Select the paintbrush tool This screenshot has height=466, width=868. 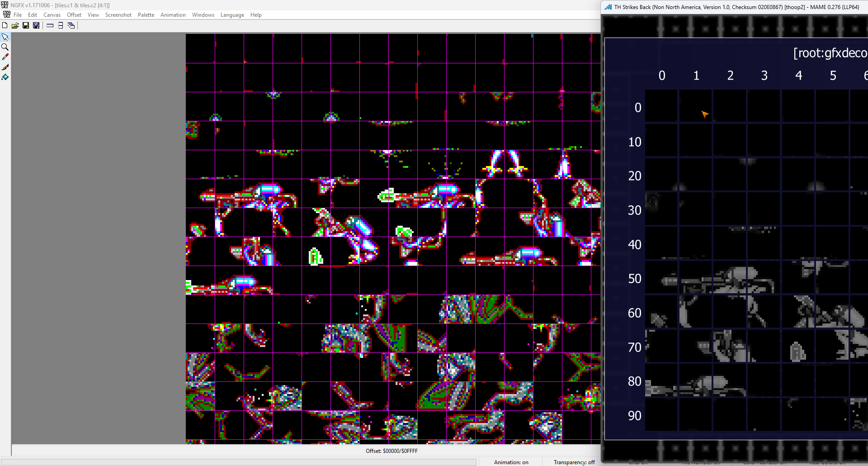pyautogui.click(x=5, y=67)
